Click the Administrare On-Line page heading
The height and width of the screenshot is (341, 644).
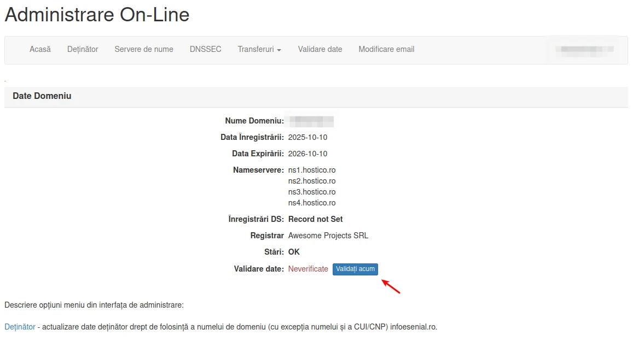click(96, 15)
